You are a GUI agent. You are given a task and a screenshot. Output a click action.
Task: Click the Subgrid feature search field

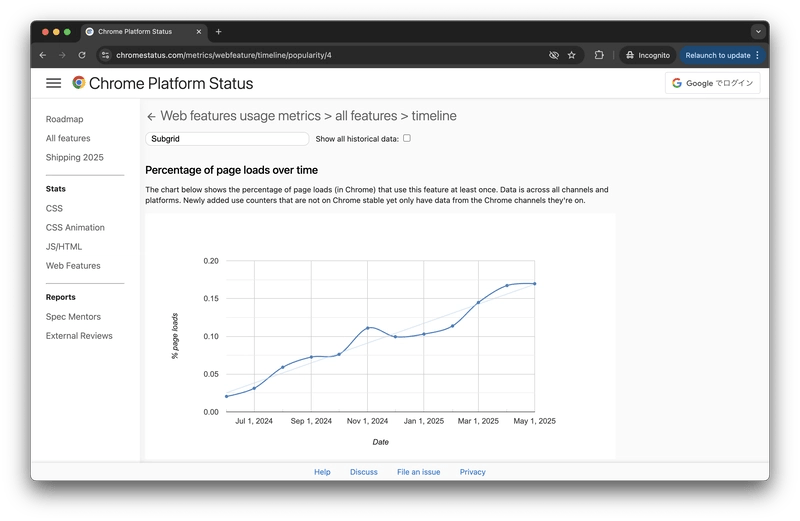click(x=227, y=139)
